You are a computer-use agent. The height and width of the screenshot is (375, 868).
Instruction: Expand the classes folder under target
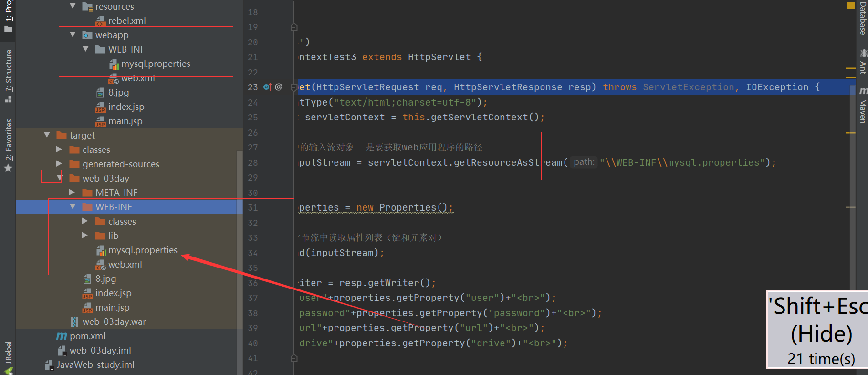(x=60, y=149)
